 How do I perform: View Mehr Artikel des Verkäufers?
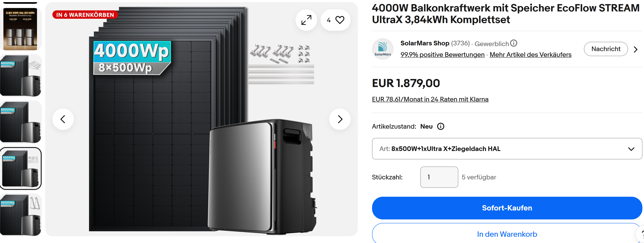530,54
